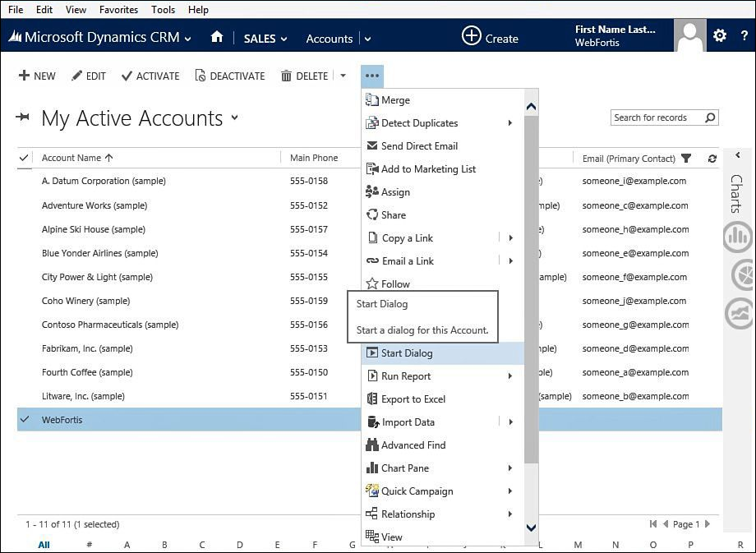756x553 pixels.
Task: Open the settings gear icon
Action: [719, 35]
